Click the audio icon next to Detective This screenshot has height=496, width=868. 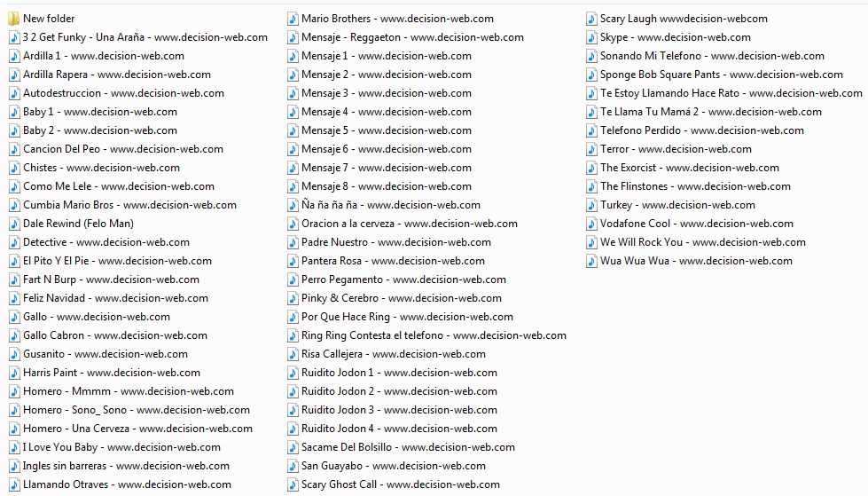pos(14,242)
